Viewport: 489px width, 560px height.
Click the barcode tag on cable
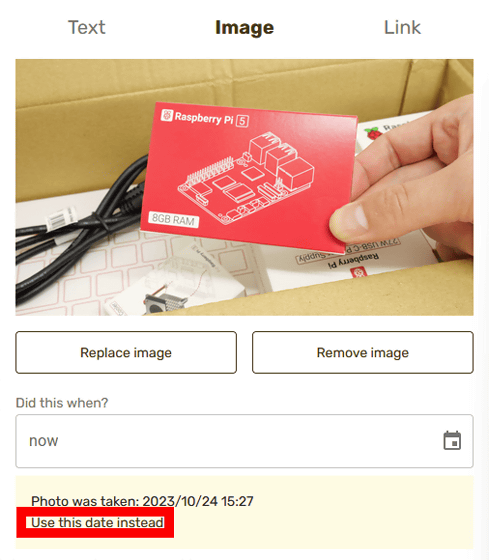point(60,219)
